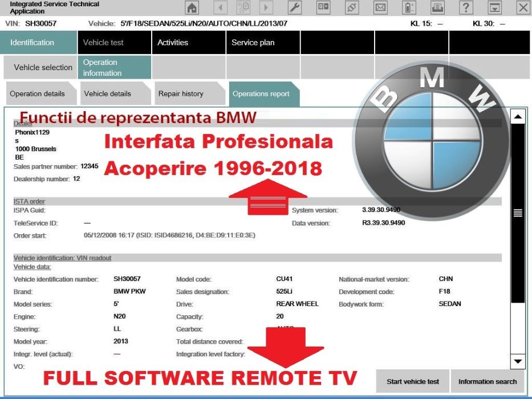Select the Vehicle selection sub-tab
This screenshot has width=532, height=399.
40,67
